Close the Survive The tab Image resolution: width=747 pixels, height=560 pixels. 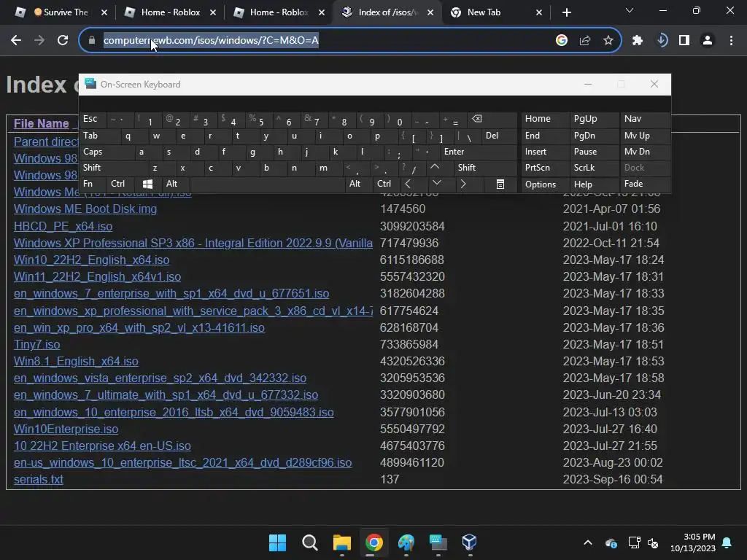click(x=104, y=12)
